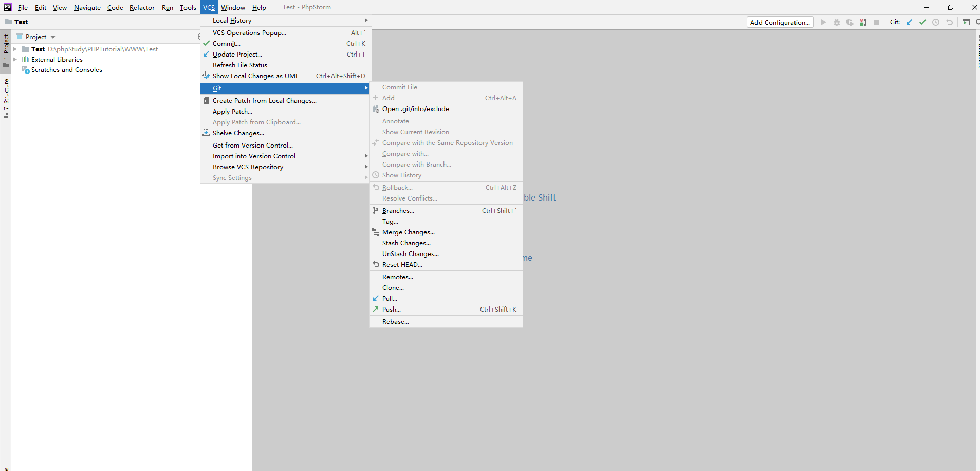Open the Run menu

(x=168, y=7)
